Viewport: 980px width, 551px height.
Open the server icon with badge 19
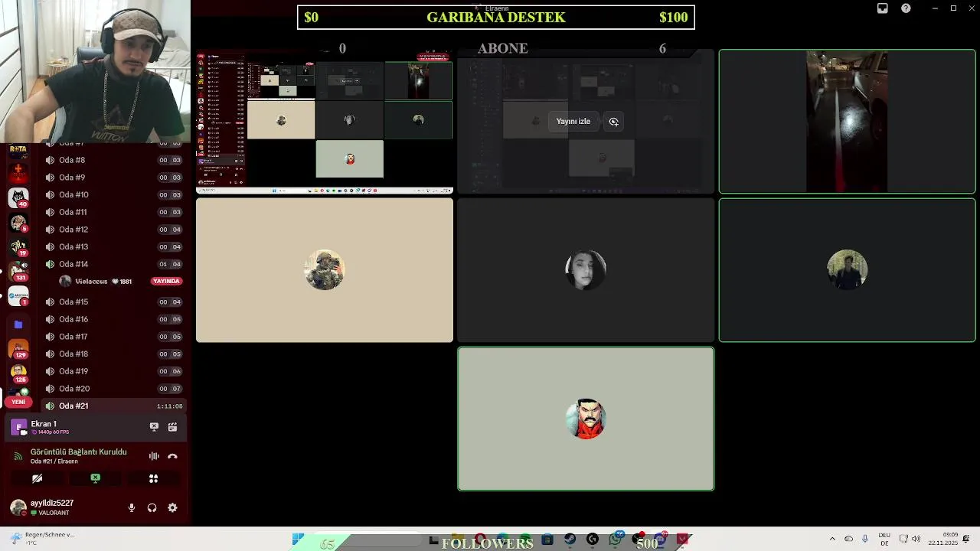(18, 247)
